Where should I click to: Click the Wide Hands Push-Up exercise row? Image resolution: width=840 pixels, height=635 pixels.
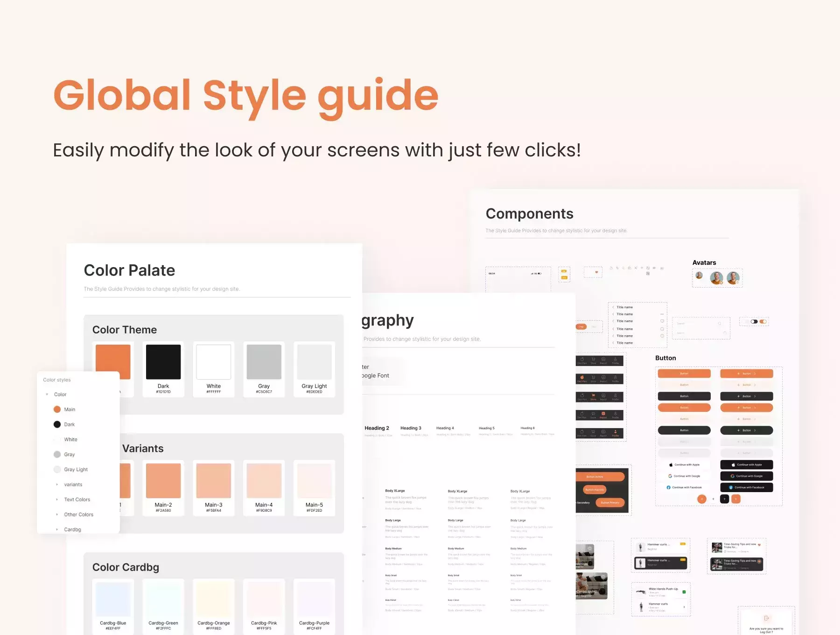661,592
